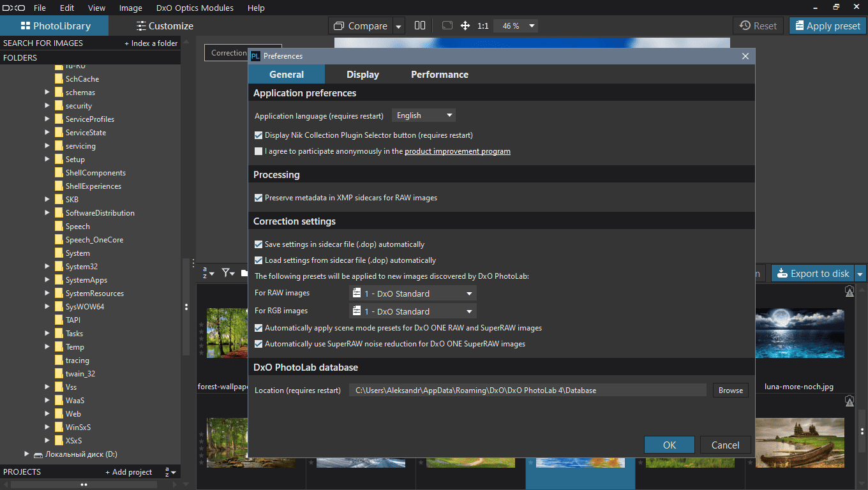Open the For RAW images preset dropdown

pyautogui.click(x=413, y=293)
